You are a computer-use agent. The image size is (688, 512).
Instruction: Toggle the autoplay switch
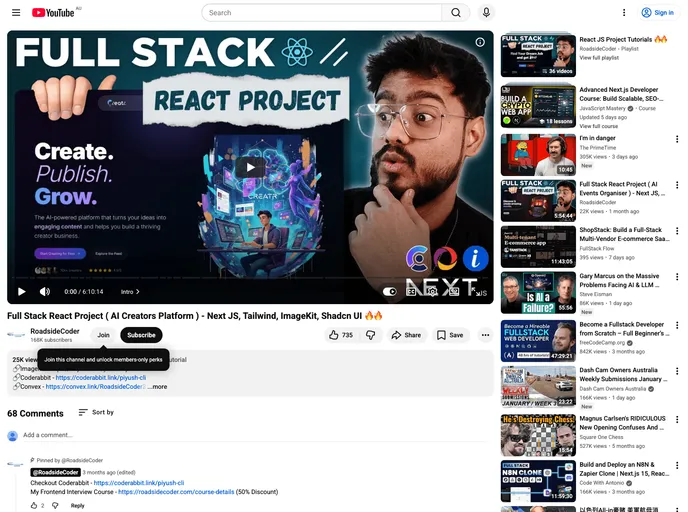tap(390, 292)
